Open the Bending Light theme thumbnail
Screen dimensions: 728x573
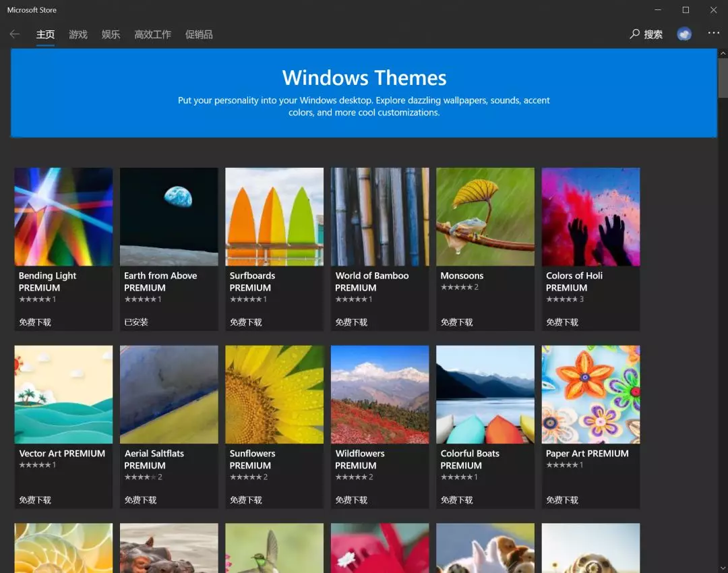point(63,217)
